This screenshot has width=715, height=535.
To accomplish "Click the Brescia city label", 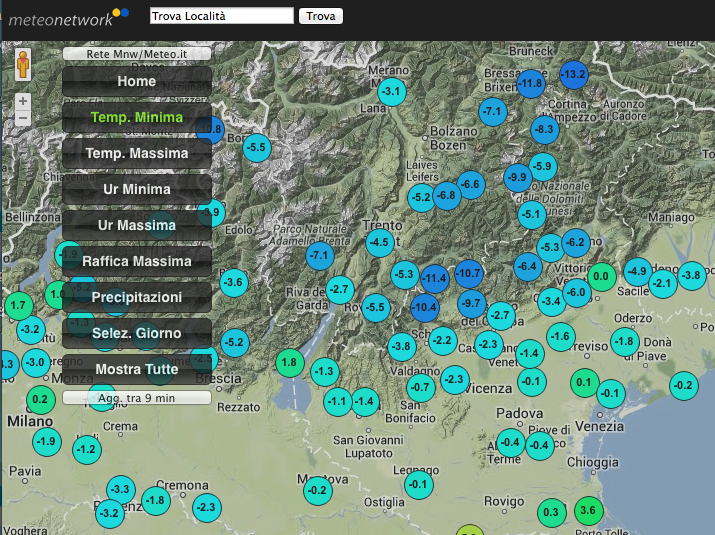I will [x=218, y=379].
